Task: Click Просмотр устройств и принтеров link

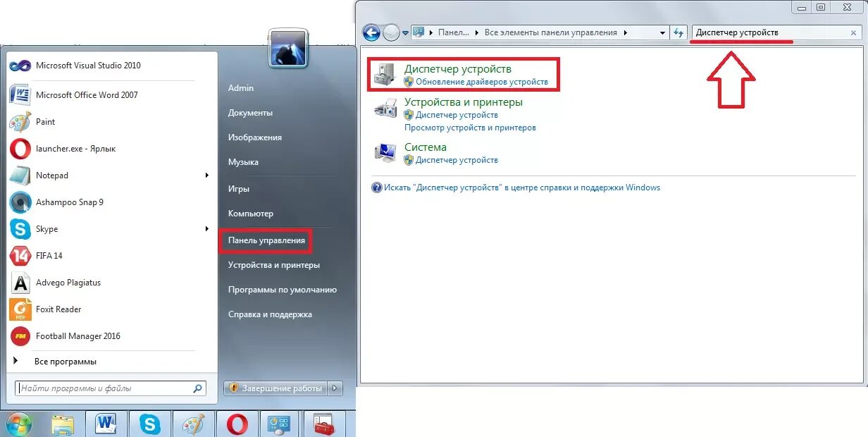Action: tap(470, 128)
